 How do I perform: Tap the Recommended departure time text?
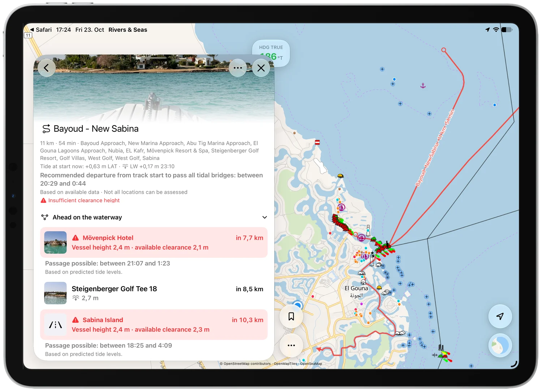151,179
